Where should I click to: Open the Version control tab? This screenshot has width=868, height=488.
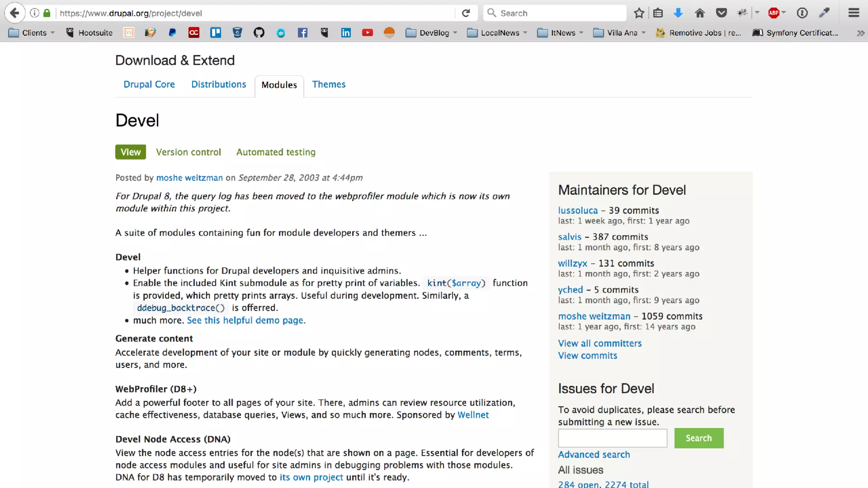[x=188, y=152]
